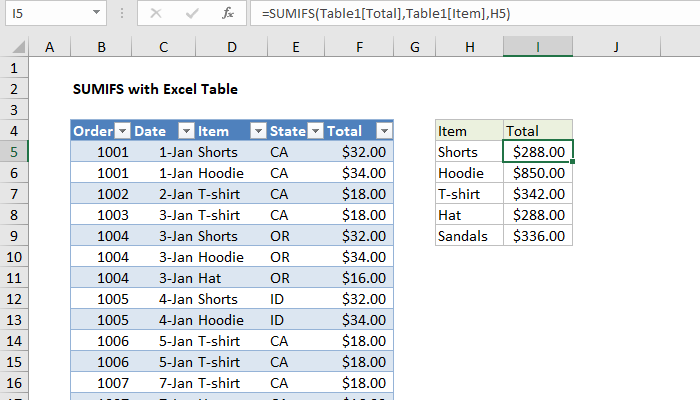
Task: Click the Enter checkmark formula icon
Action: pyautogui.click(x=191, y=15)
